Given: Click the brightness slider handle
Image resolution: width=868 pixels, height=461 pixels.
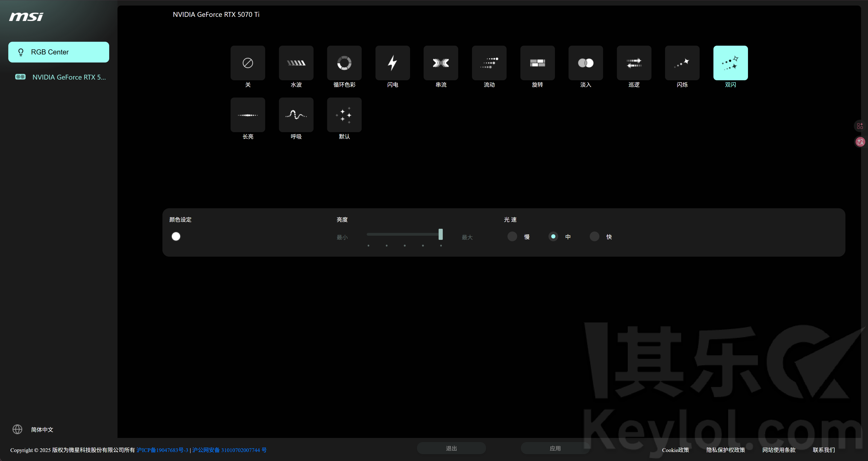Looking at the screenshot, I should click(440, 234).
